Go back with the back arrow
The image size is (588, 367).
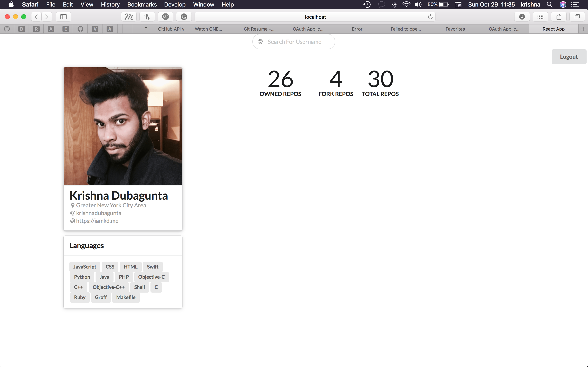click(36, 17)
